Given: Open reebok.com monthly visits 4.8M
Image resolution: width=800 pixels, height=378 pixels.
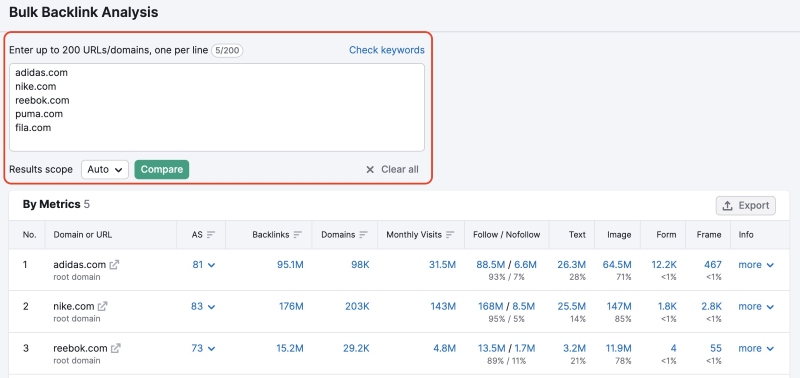Looking at the screenshot, I should point(444,348).
